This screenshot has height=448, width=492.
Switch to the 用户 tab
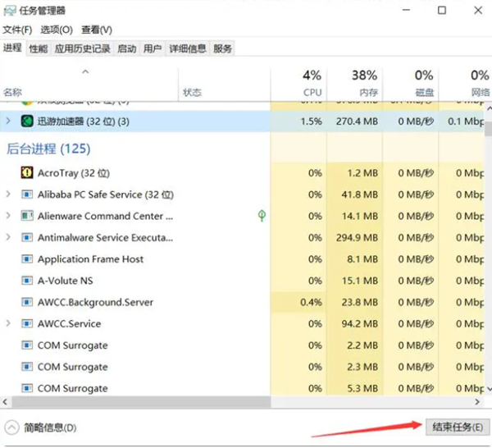(x=153, y=48)
